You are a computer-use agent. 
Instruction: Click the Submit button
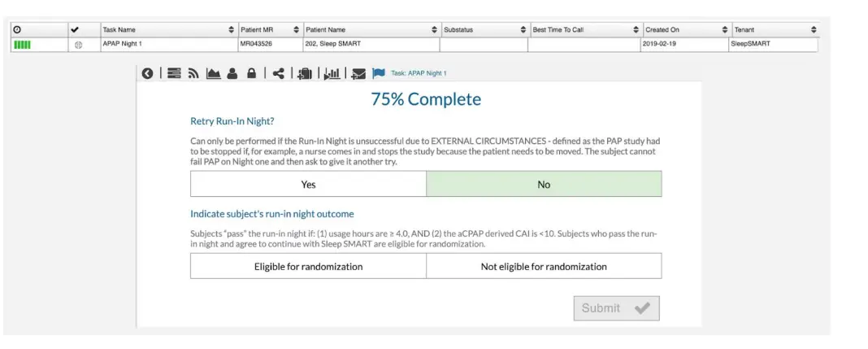point(617,308)
